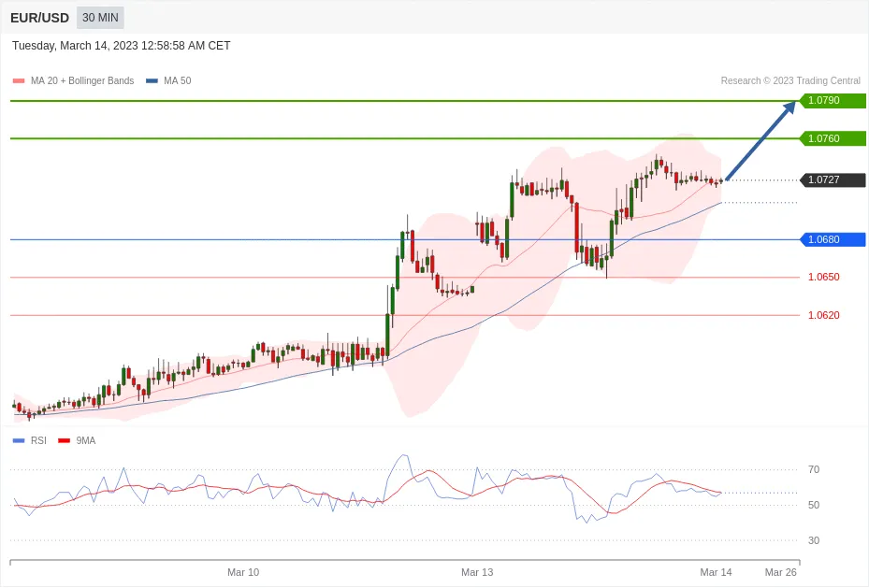
Task: Click the 1.0650 red support label
Action: tap(823, 277)
